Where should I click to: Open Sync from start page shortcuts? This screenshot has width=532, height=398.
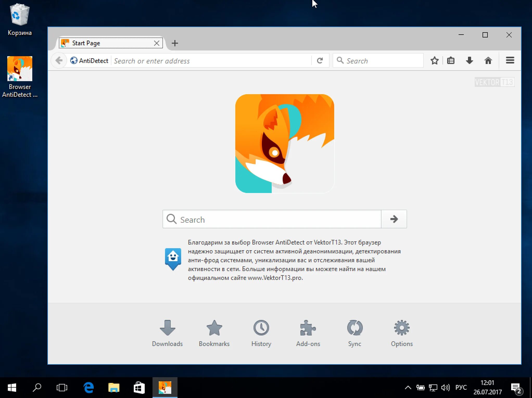click(355, 333)
